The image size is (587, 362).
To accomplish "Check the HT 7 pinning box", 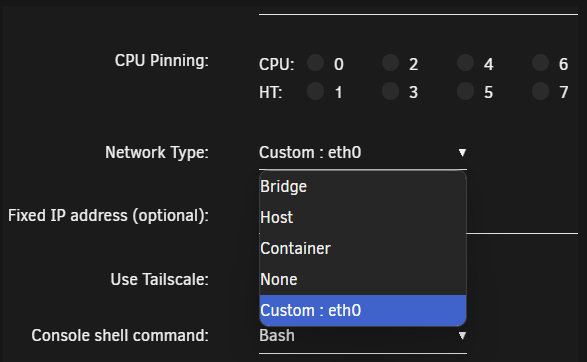I will coord(540,91).
